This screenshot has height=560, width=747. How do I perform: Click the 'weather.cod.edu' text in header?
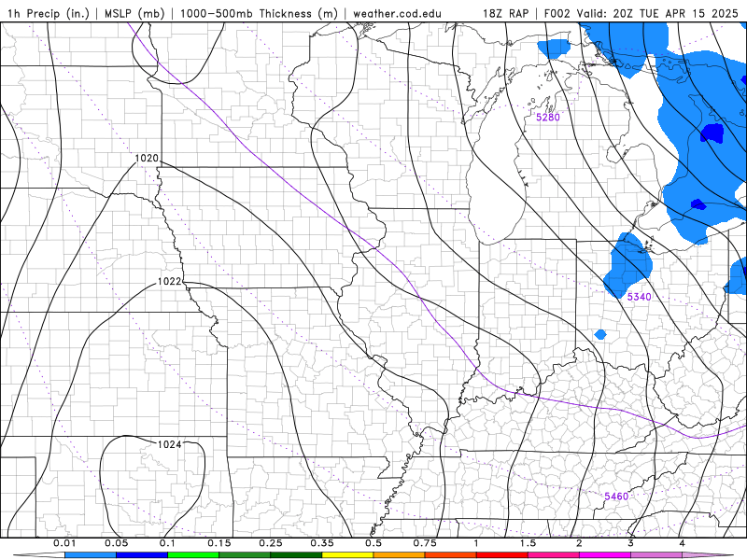(397, 13)
